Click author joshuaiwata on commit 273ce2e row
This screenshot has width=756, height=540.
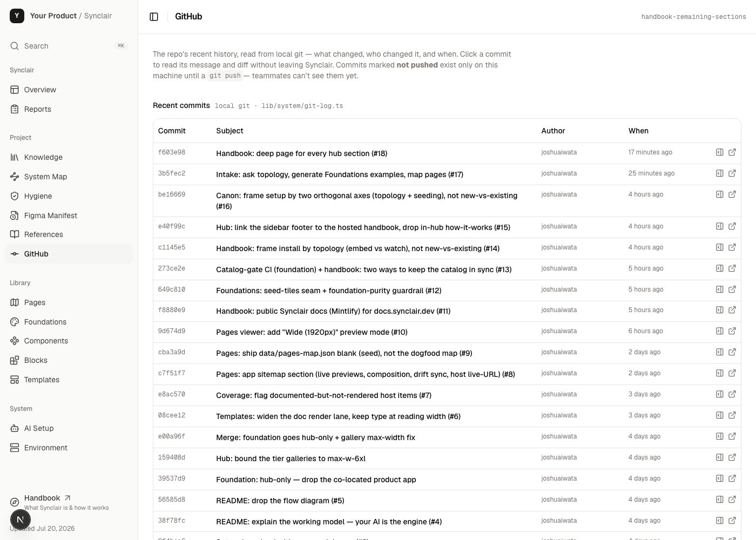pyautogui.click(x=559, y=268)
